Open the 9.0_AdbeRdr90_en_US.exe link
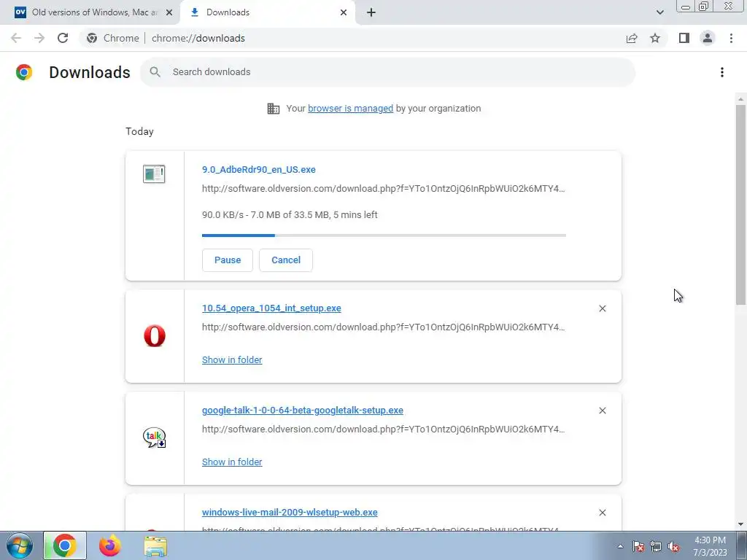 coord(259,169)
